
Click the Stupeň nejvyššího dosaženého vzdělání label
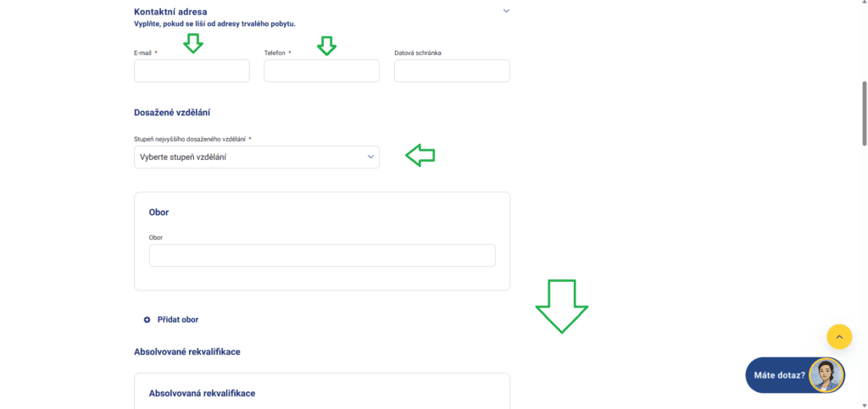192,139
